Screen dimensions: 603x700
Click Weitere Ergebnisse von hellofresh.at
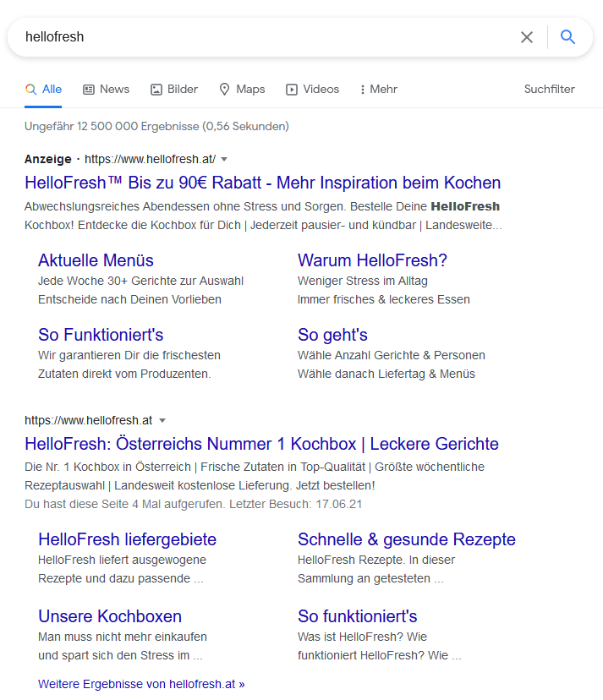[x=141, y=685]
